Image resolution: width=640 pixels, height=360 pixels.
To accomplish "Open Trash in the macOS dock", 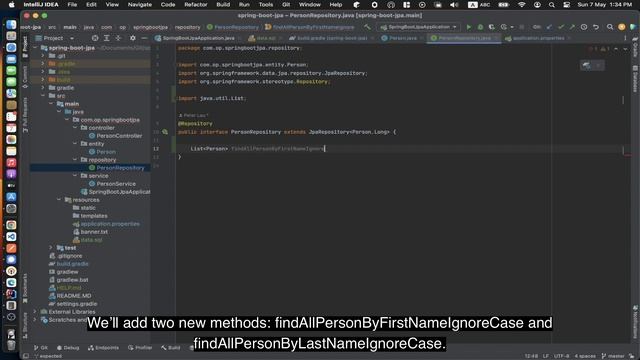I will (11, 345).
